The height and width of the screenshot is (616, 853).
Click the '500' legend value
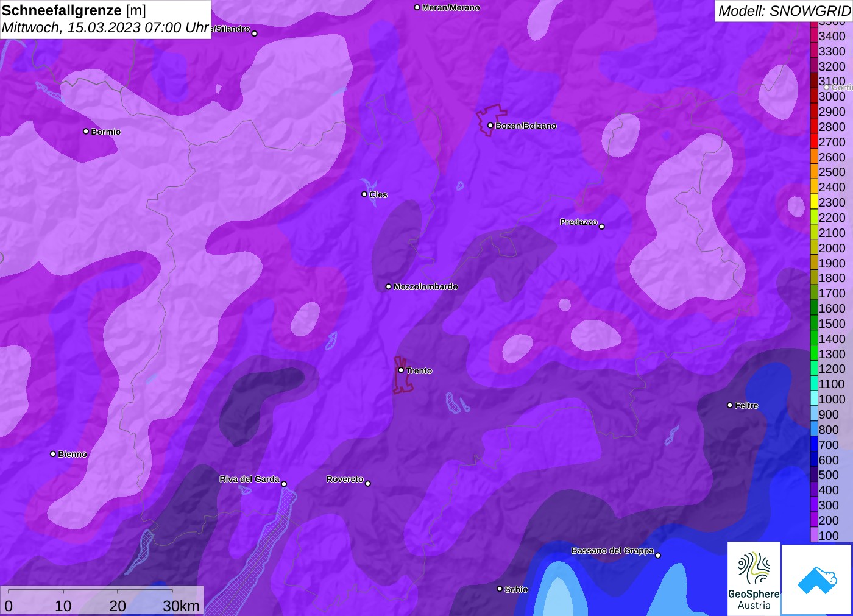click(x=829, y=475)
